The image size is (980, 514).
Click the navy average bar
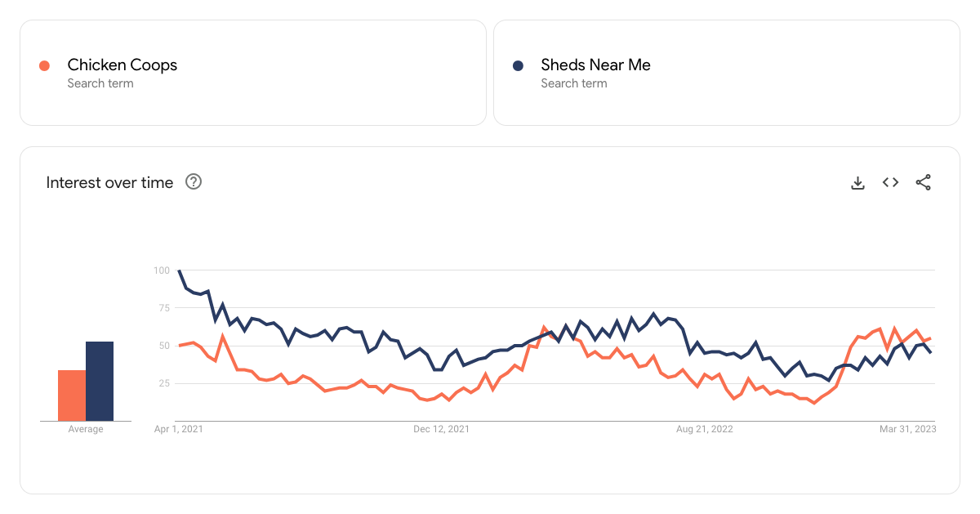100,381
